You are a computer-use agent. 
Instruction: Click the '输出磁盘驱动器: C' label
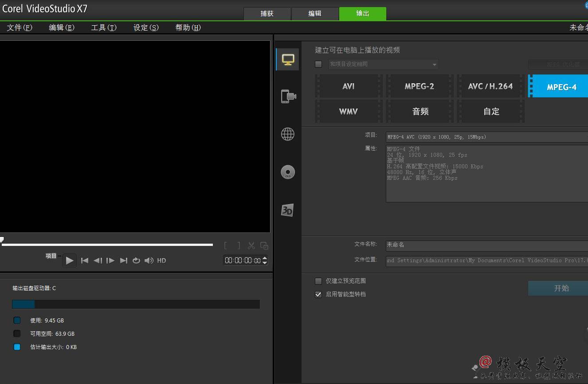[34, 288]
